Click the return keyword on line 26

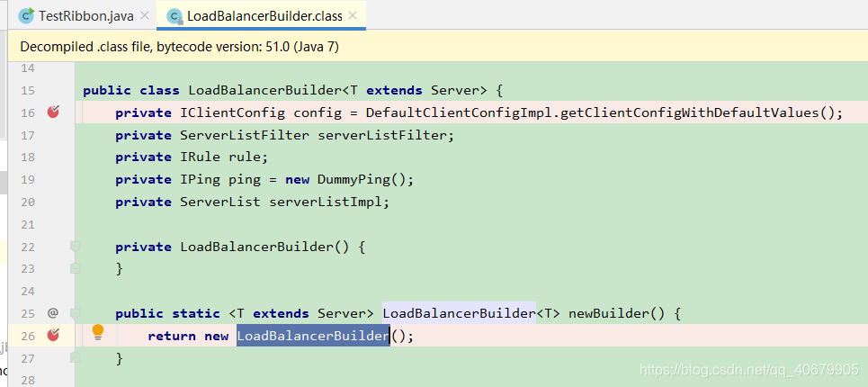(172, 336)
